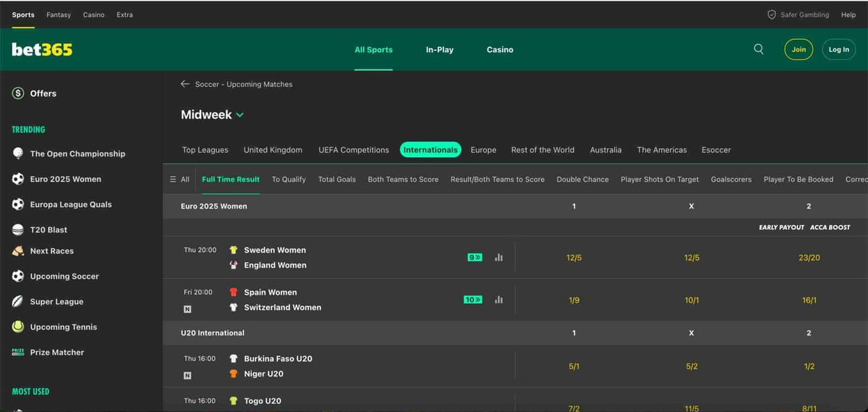The width and height of the screenshot is (868, 412).
Task: Switch to the In-Play tab
Action: click(x=440, y=50)
